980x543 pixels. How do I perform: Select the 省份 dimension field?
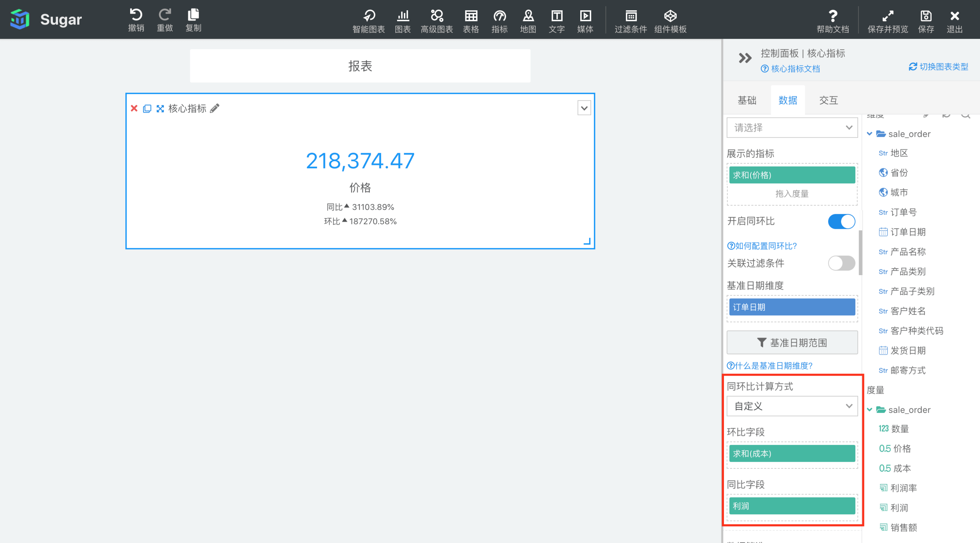(x=894, y=173)
